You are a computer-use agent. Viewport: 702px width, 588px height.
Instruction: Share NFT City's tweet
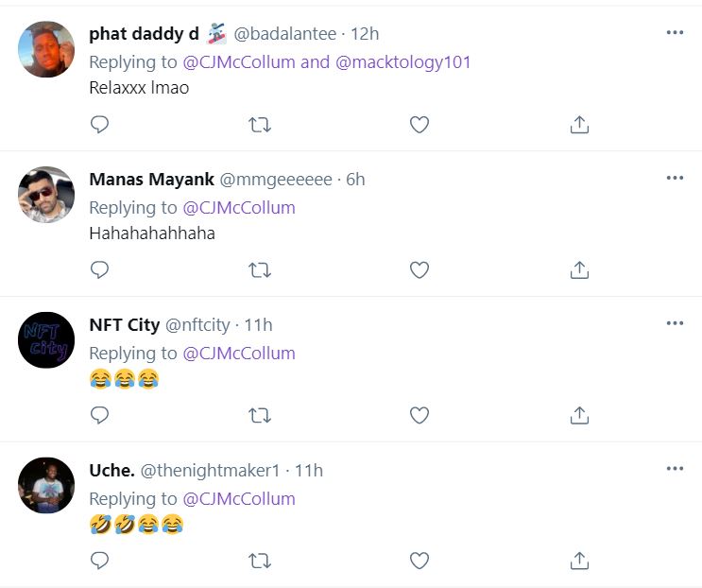pyautogui.click(x=580, y=415)
